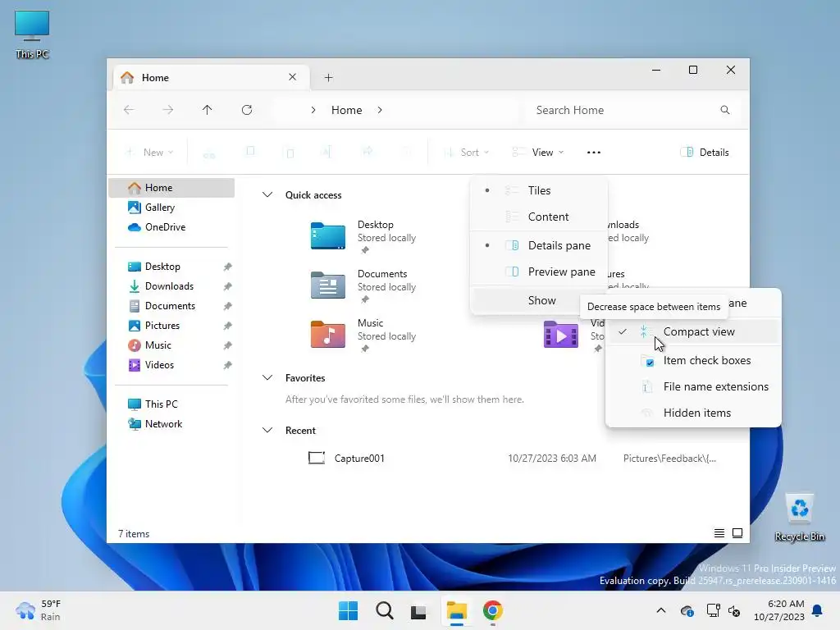The image size is (840, 630).
Task: Select the Content layout option
Action: pyautogui.click(x=539, y=217)
